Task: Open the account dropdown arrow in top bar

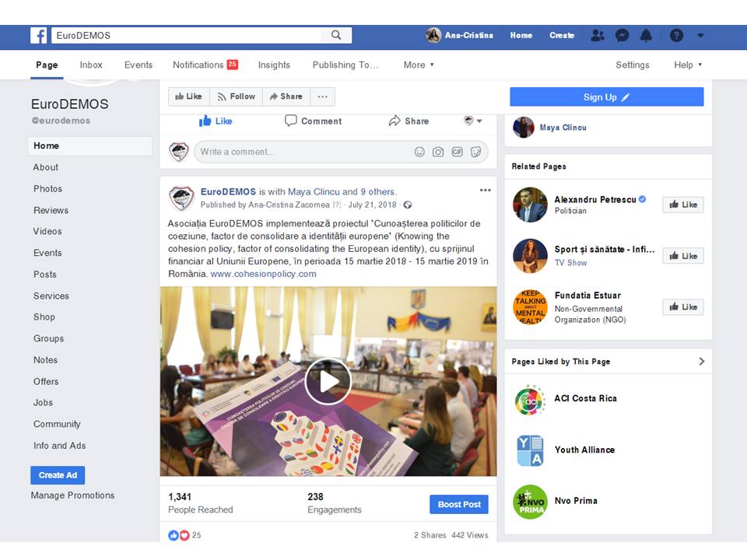Action: click(x=700, y=35)
